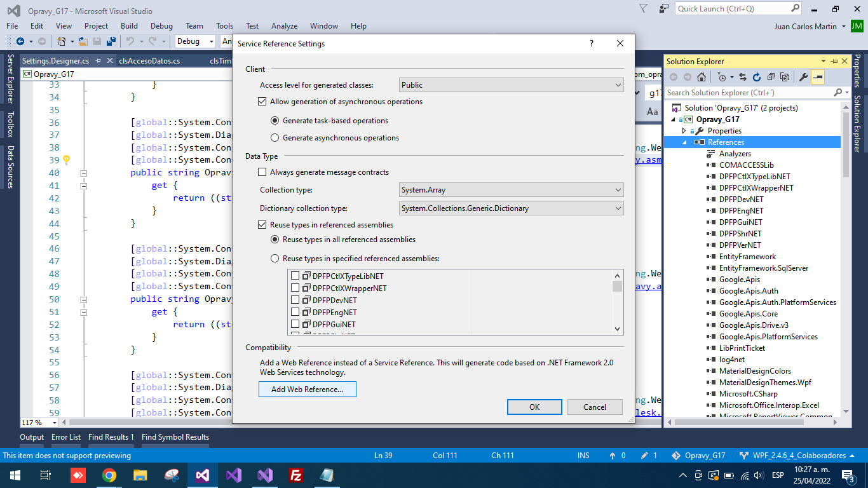Open the Analyze menu

point(284,26)
